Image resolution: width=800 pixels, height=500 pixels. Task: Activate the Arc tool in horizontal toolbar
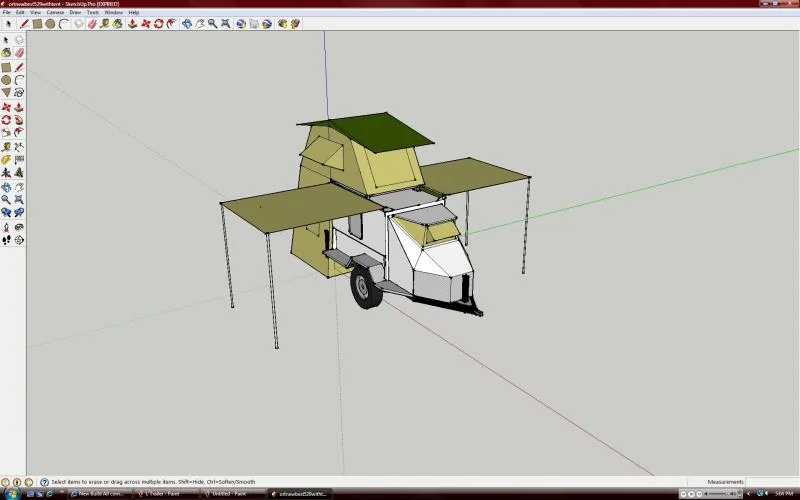click(x=63, y=24)
